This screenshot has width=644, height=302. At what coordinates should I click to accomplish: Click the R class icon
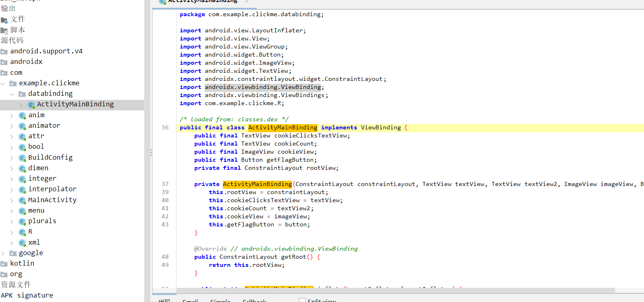coord(22,232)
